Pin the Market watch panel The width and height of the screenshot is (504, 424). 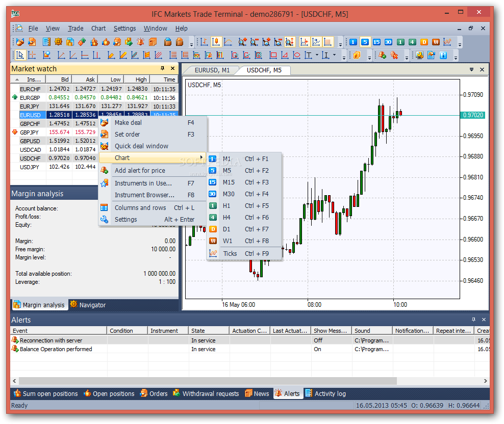162,68
